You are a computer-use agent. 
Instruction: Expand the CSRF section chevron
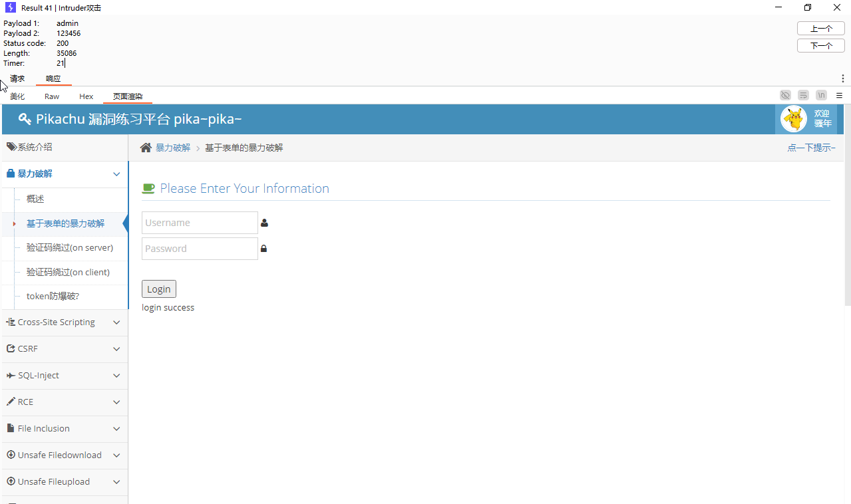(116, 349)
